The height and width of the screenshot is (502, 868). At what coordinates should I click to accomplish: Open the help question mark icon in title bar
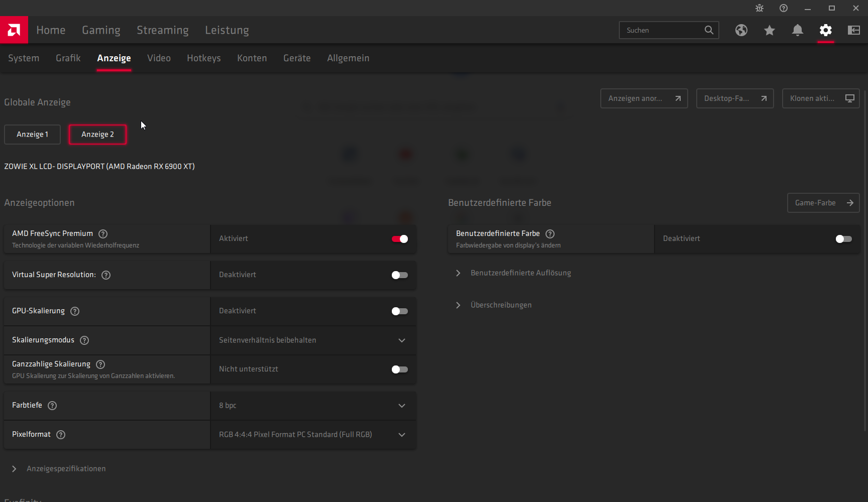pyautogui.click(x=784, y=8)
